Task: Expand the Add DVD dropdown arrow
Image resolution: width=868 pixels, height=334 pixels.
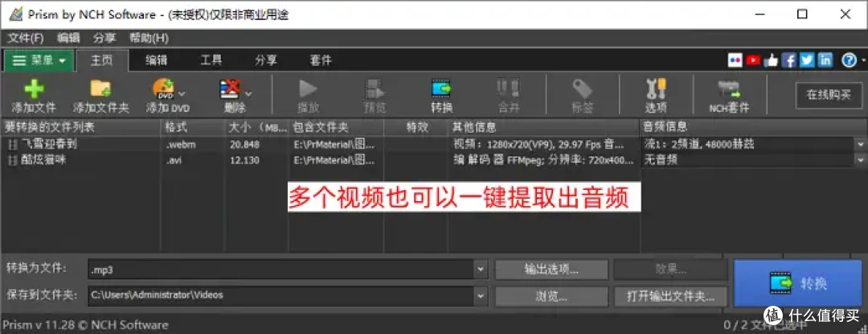Action: 182,94
